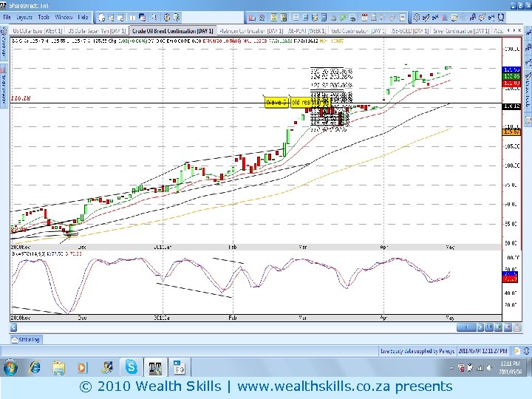The width and height of the screenshot is (532, 399).
Task: Launch Internet Explorer from the taskbar
Action: 35,367
